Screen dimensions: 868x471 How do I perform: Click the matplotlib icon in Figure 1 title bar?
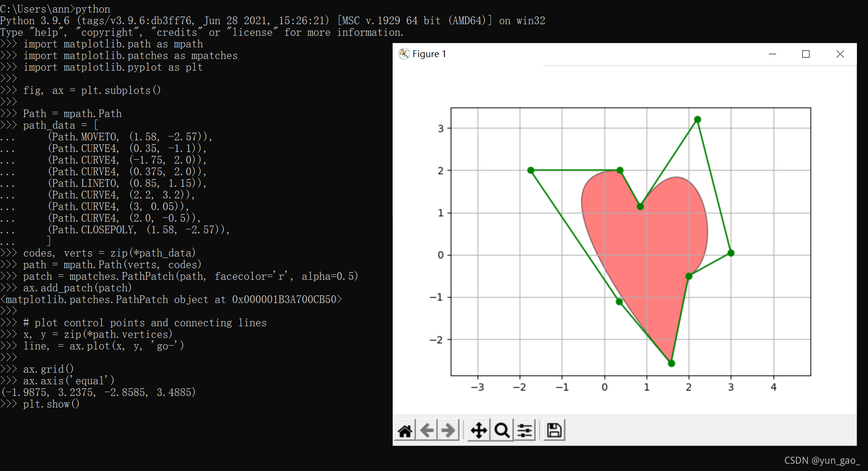click(x=404, y=54)
